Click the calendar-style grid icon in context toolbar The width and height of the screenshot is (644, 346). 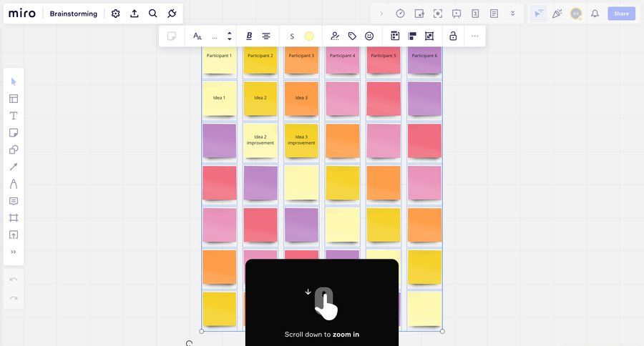point(395,36)
